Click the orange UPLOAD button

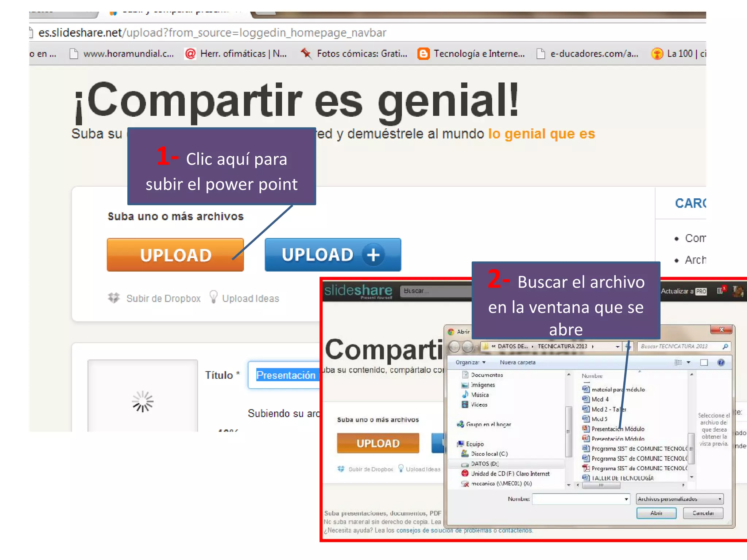tap(175, 255)
